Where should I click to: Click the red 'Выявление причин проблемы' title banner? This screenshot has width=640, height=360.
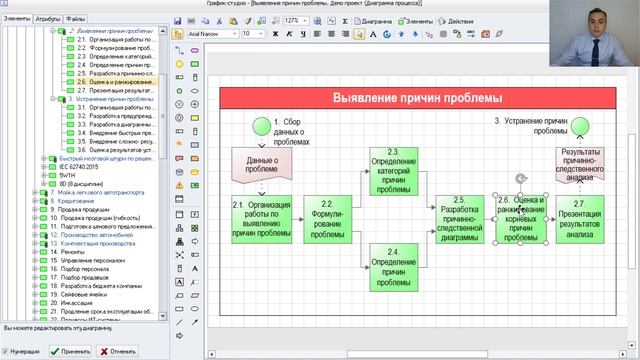(x=418, y=98)
